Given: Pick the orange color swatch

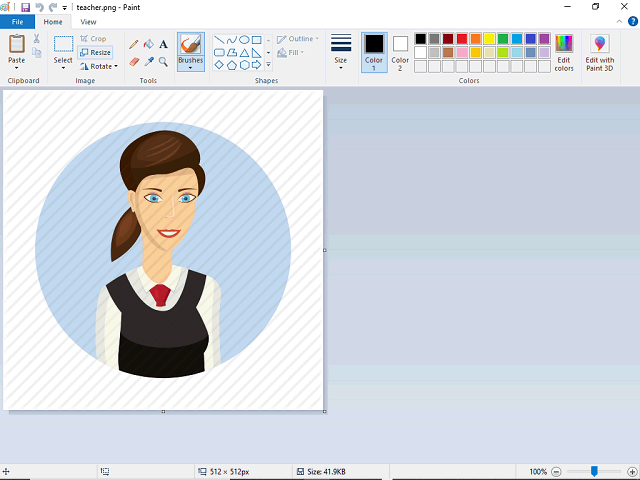Looking at the screenshot, I should click(x=476, y=39).
